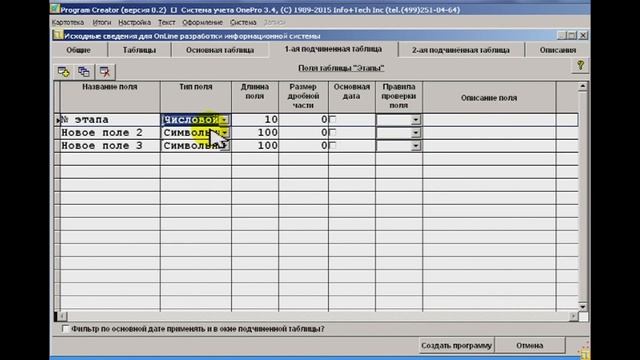Click the Поля таблицы "Этапы" heading
This screenshot has width=640, height=360.
(341, 68)
